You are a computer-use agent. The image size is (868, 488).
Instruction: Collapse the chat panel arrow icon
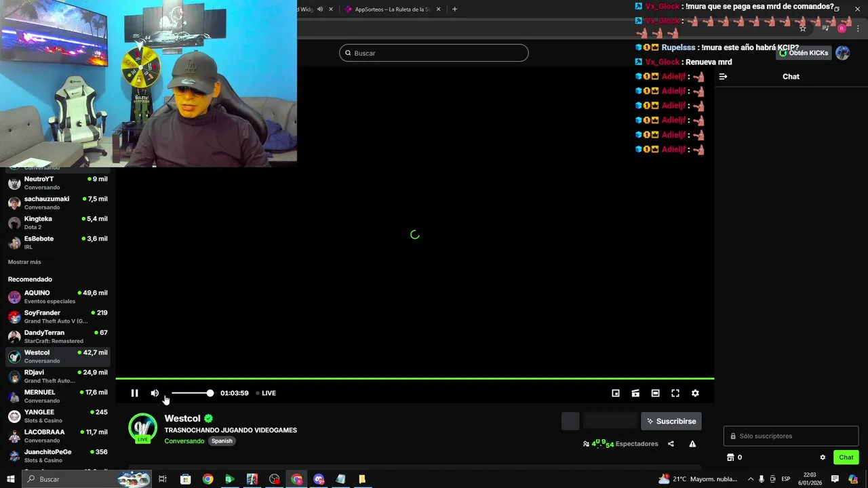point(723,77)
